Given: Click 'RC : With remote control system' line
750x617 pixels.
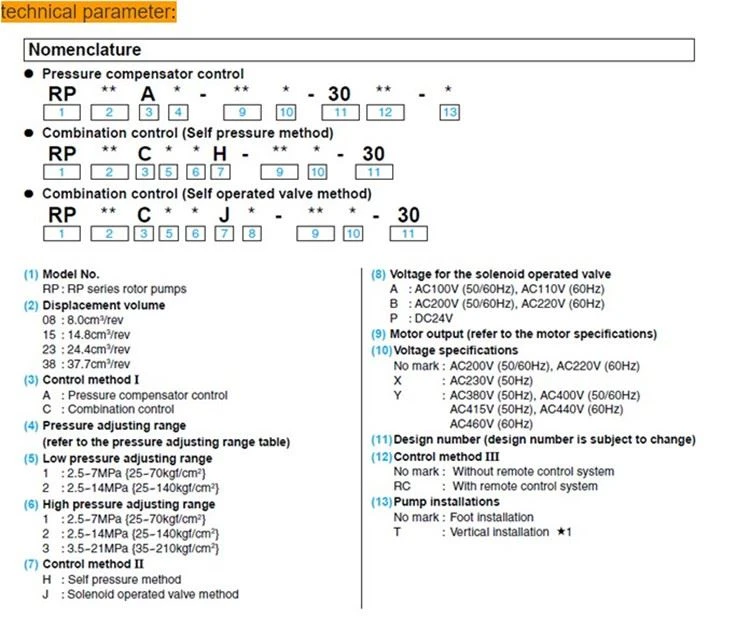Looking at the screenshot, I should [x=496, y=486].
